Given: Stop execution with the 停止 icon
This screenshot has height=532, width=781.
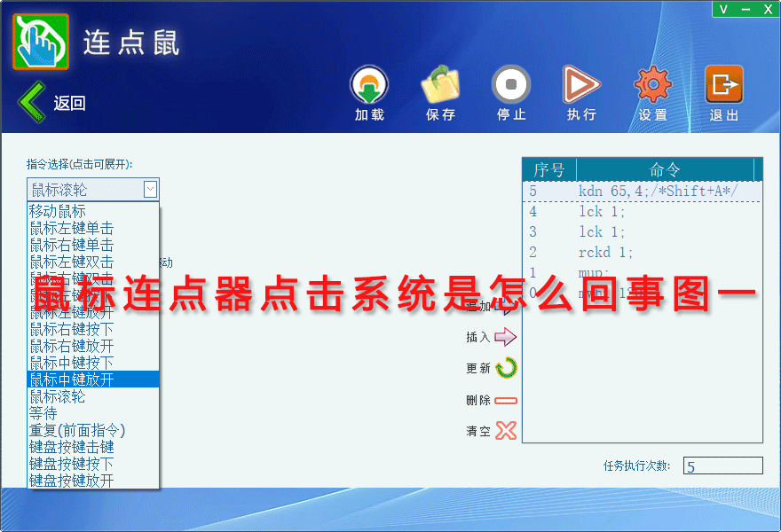Looking at the screenshot, I should 511,84.
